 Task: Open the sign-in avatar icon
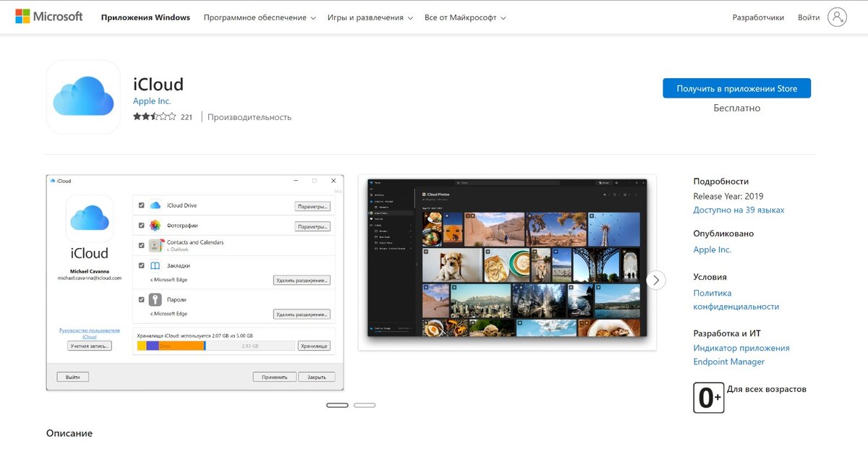coord(837,17)
